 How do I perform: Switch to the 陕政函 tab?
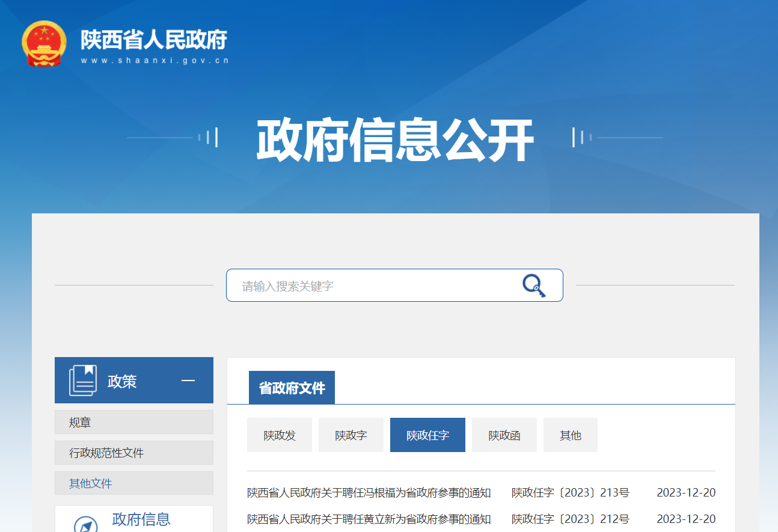504,435
